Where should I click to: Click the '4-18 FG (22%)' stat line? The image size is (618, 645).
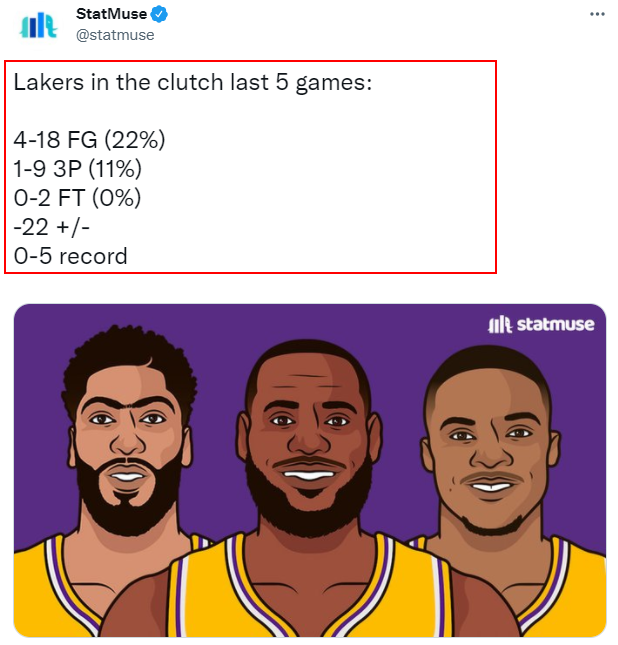point(89,140)
